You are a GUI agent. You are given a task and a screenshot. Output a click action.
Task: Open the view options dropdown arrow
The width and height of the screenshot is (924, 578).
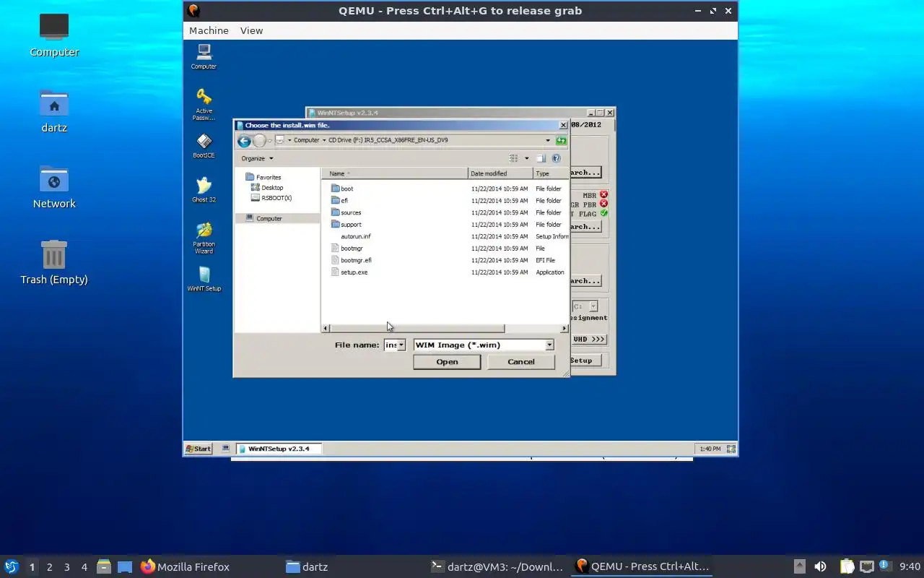point(526,158)
